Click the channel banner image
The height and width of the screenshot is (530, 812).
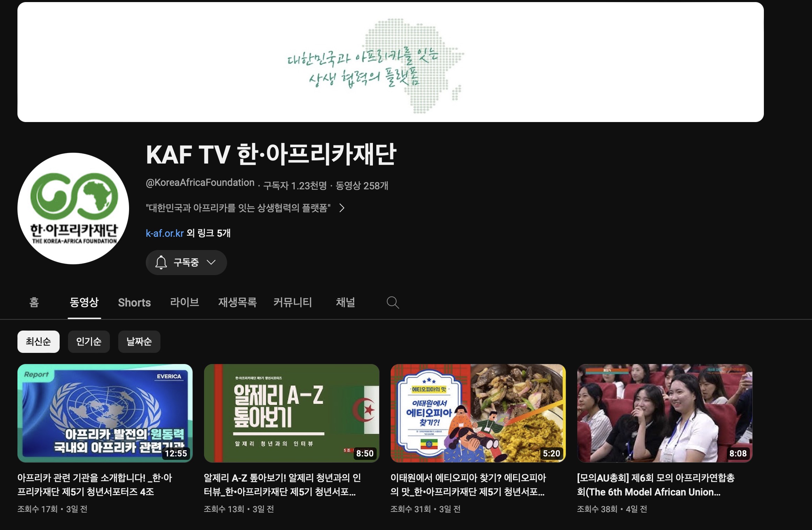coord(390,62)
